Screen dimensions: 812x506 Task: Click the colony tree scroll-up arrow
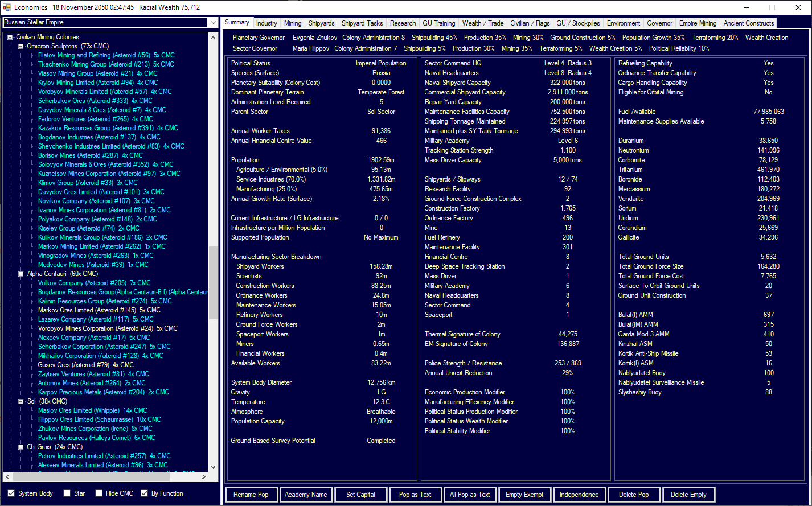pyautogui.click(x=213, y=38)
